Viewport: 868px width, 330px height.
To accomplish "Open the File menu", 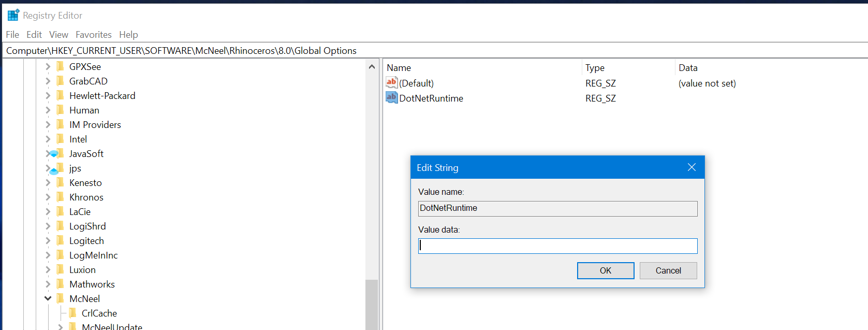I will tap(12, 35).
